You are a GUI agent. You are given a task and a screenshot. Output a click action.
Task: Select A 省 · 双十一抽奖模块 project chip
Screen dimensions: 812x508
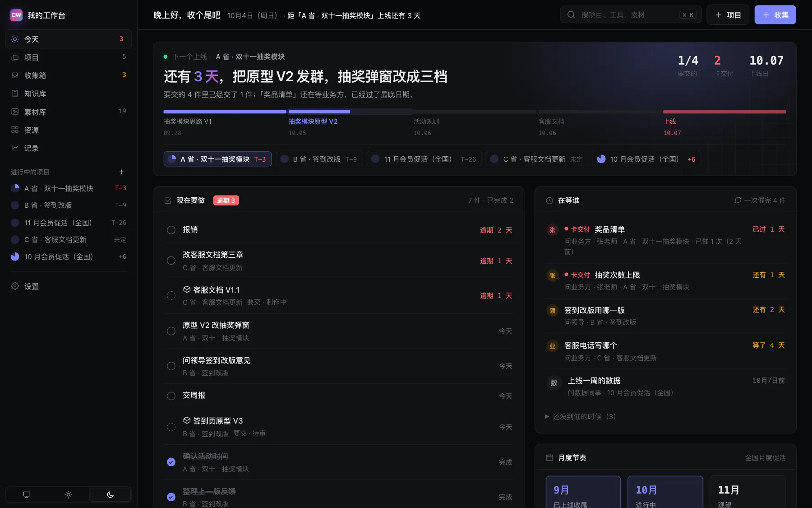tap(217, 159)
